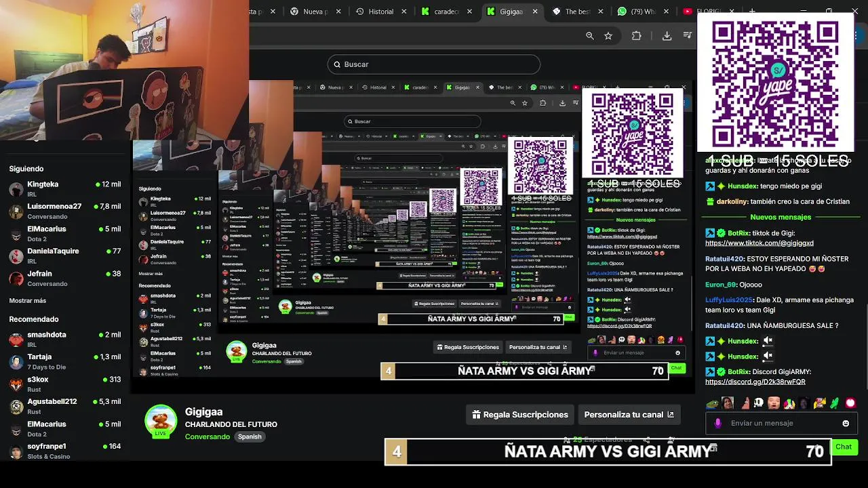Click the gift icon on Regala Suscripciones
This screenshot has height=488, width=868.
(x=476, y=415)
